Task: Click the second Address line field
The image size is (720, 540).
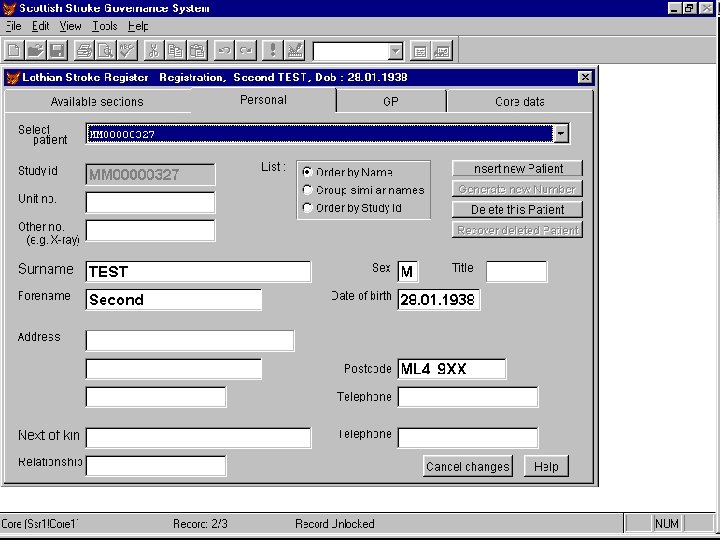Action: (x=174, y=369)
